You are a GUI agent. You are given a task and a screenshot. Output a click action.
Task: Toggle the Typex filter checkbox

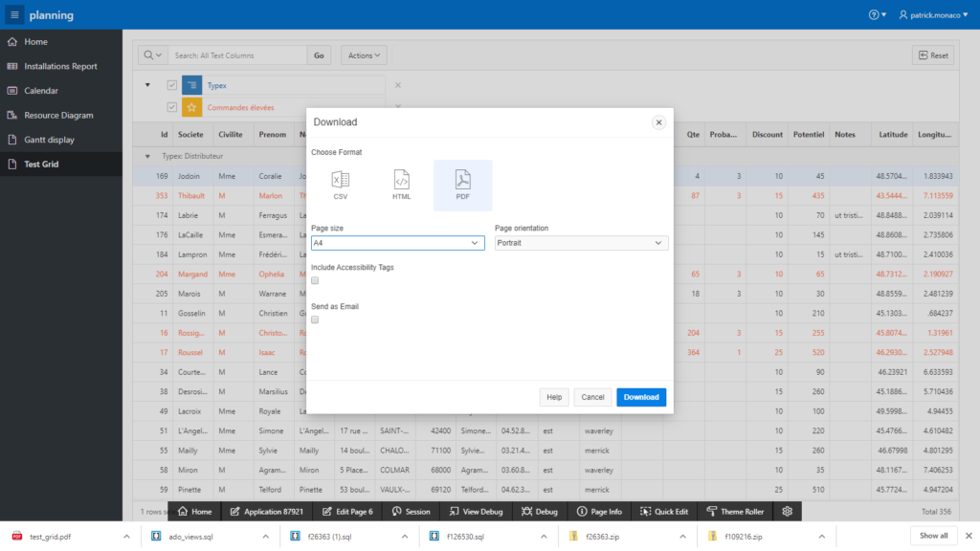[x=172, y=85]
